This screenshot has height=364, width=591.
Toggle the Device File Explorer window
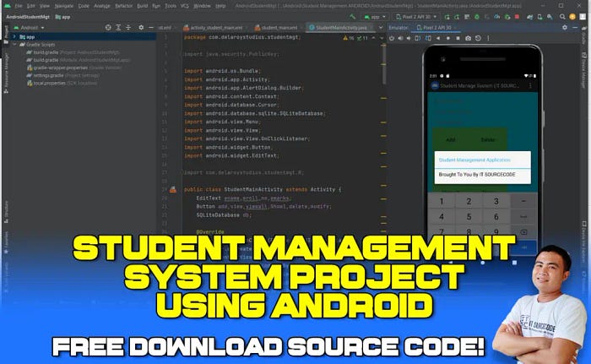(584, 242)
